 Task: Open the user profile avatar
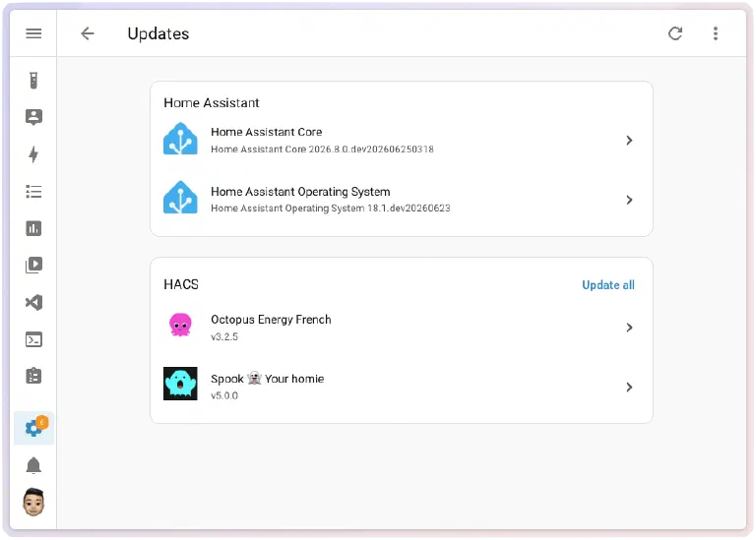33,502
